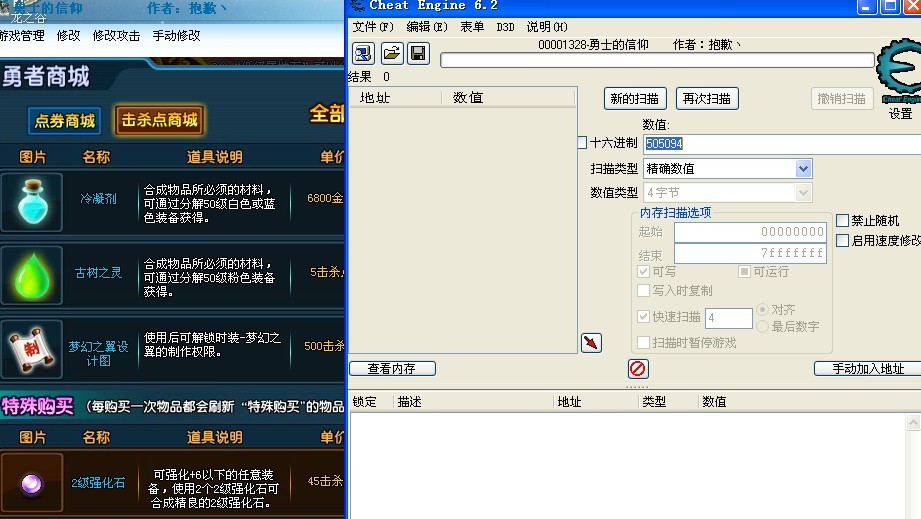Click the 梦幻之翼设计图 item name
Image resolution: width=921 pixels, height=519 pixels.
(x=98, y=353)
